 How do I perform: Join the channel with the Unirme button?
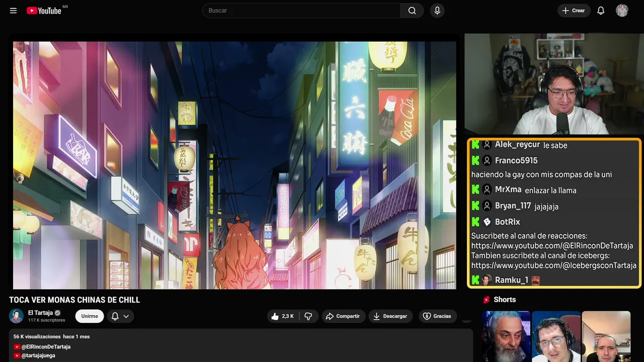[90, 316]
